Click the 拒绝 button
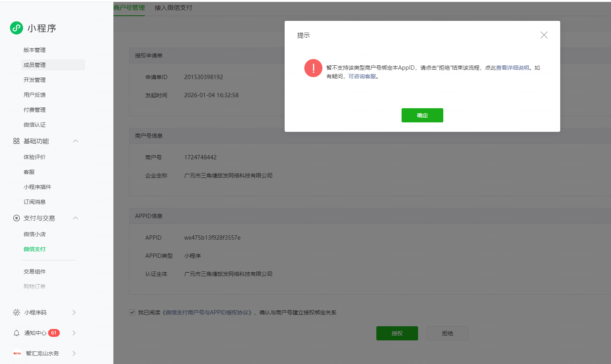This screenshot has height=364, width=611. pyautogui.click(x=448, y=333)
